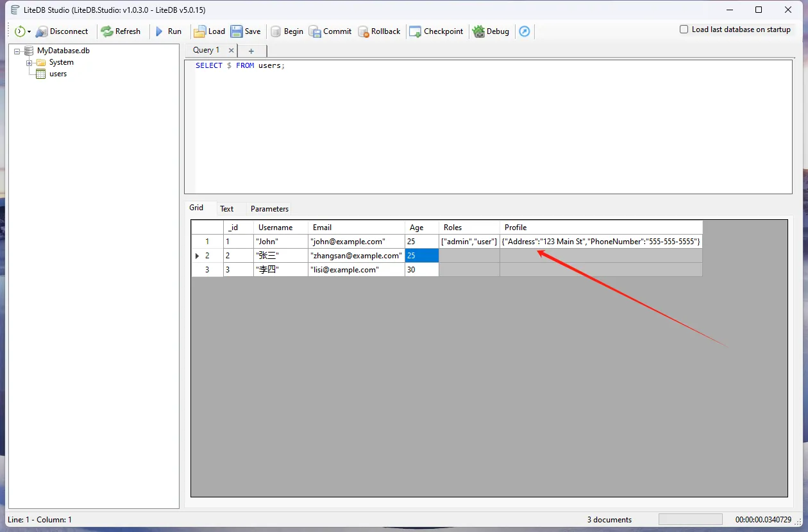This screenshot has width=808, height=532.
Task: Click the Rollback toolbar icon
Action: [363, 31]
